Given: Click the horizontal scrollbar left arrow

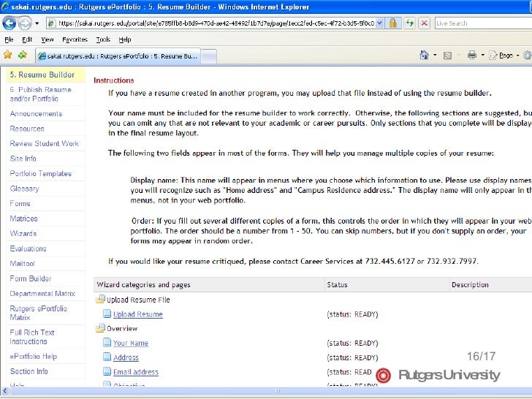Looking at the screenshot, I should 4,392.
